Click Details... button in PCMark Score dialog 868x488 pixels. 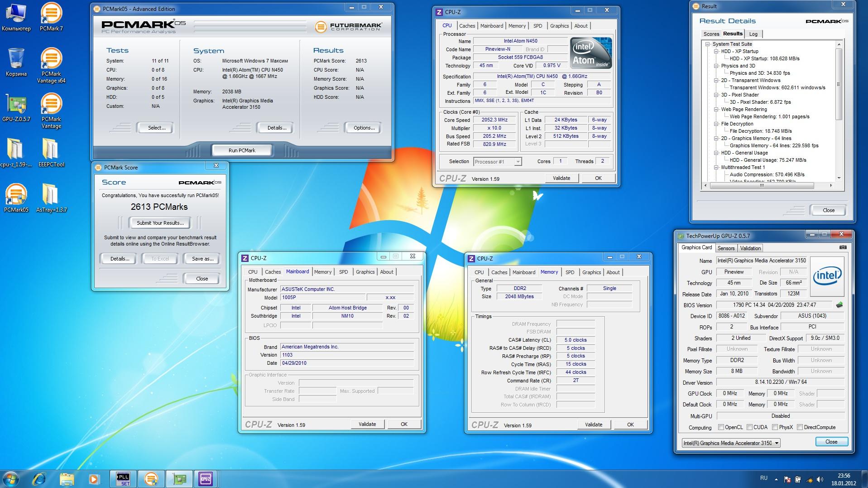pos(120,259)
